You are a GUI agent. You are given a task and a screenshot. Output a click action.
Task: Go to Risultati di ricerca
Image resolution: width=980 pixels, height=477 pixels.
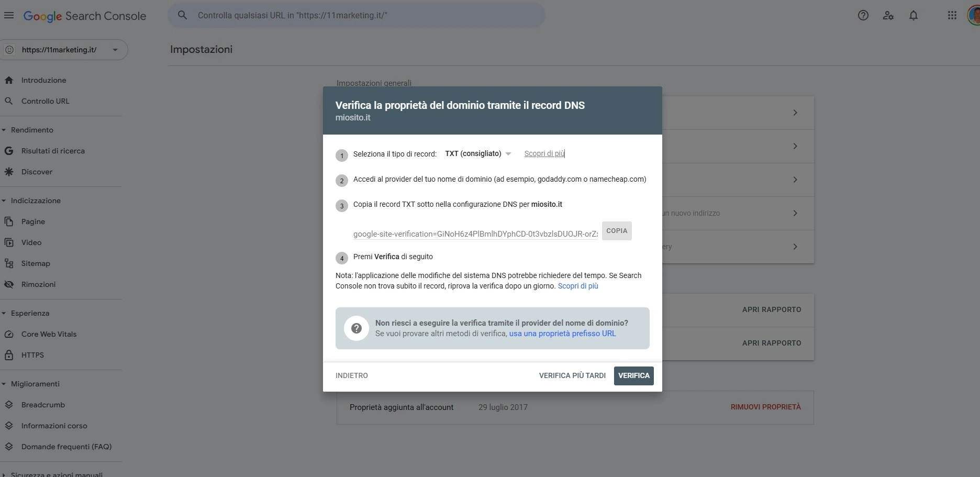[53, 151]
